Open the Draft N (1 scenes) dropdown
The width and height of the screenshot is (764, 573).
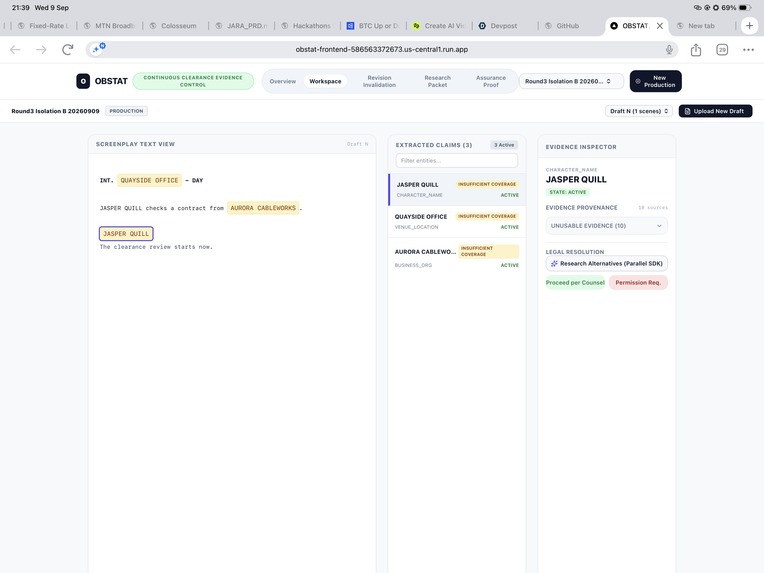pos(639,111)
